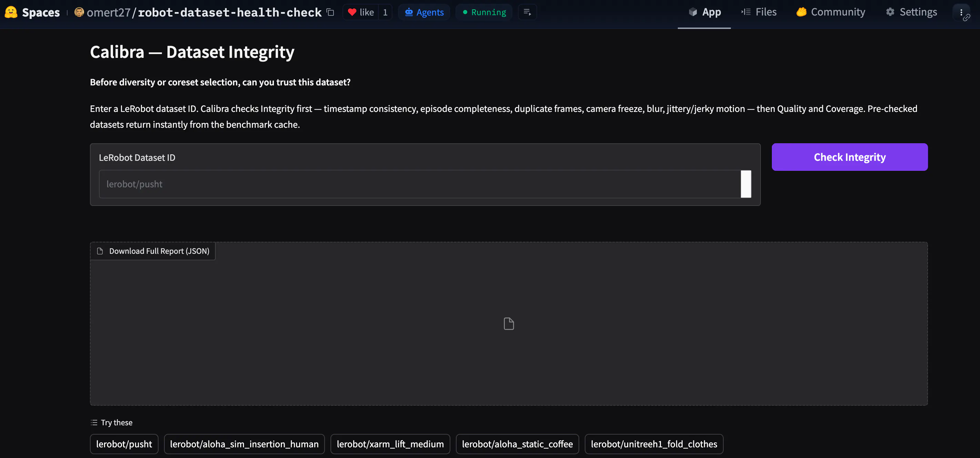Click the Calibra — Dataset Integrity heading
This screenshot has width=980, height=458.
192,52
